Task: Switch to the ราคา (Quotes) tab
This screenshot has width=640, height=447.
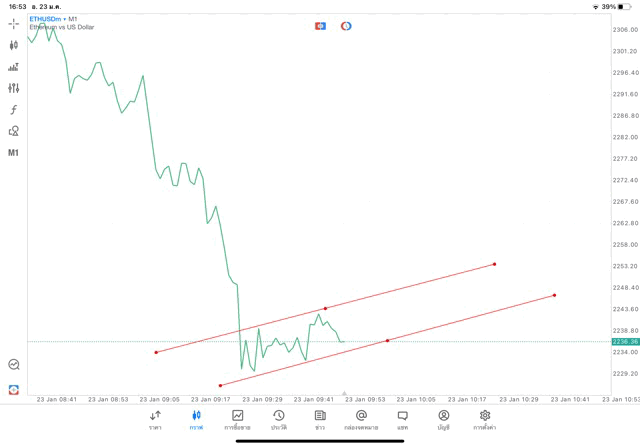Action: point(155,419)
